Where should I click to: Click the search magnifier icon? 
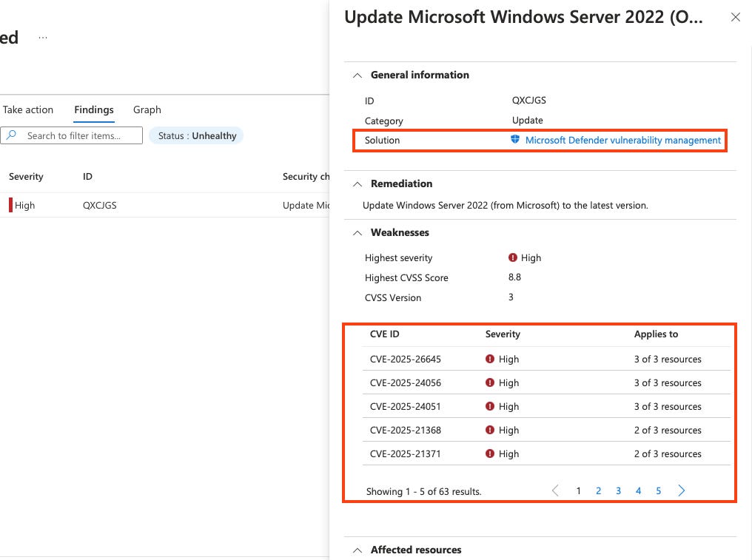click(12, 135)
